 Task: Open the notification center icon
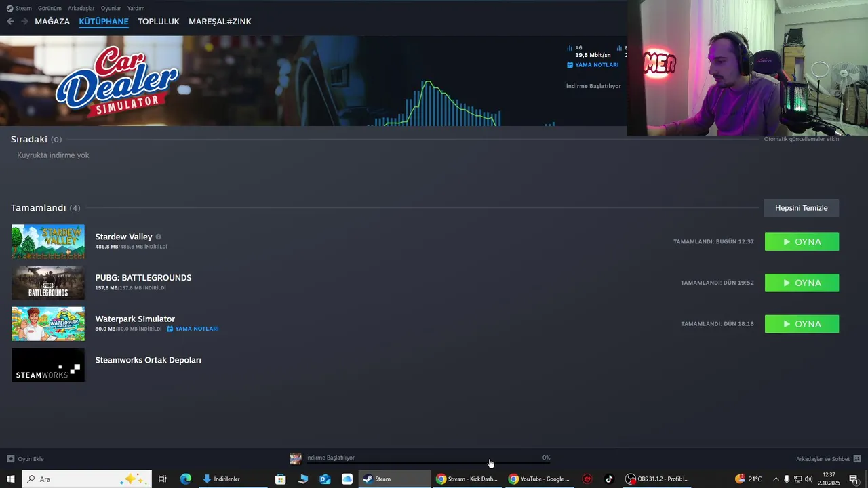[854, 479]
